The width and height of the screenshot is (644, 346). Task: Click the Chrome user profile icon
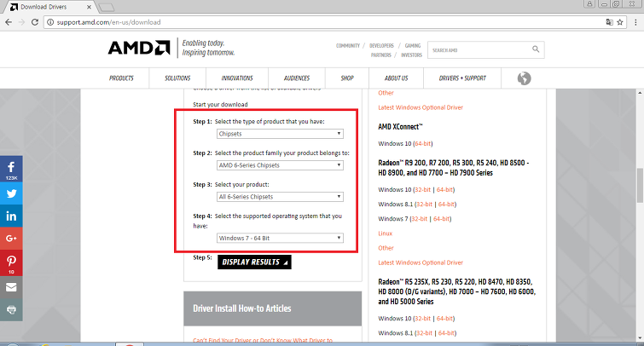589,3
